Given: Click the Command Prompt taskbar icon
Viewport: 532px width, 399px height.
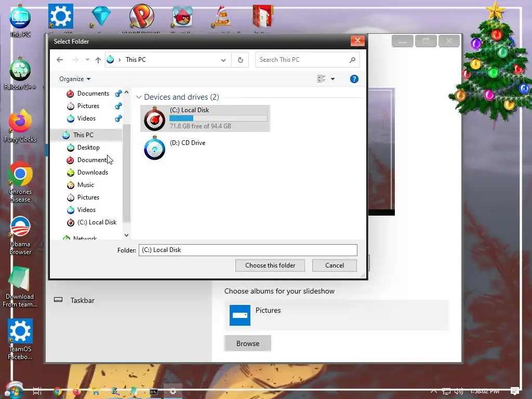Looking at the screenshot, I should (x=154, y=392).
